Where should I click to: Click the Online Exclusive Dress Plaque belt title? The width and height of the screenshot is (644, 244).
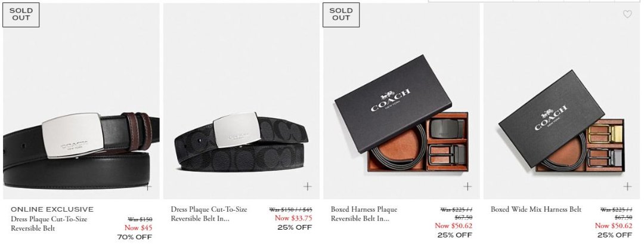49,224
